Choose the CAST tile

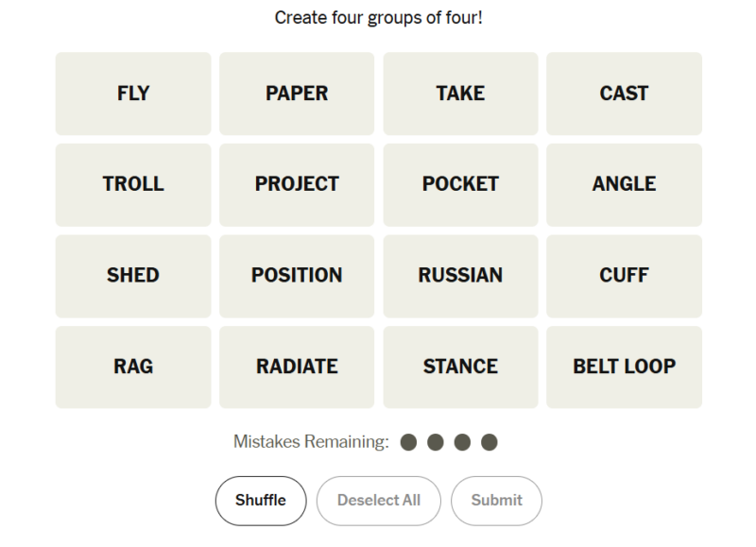(x=624, y=94)
